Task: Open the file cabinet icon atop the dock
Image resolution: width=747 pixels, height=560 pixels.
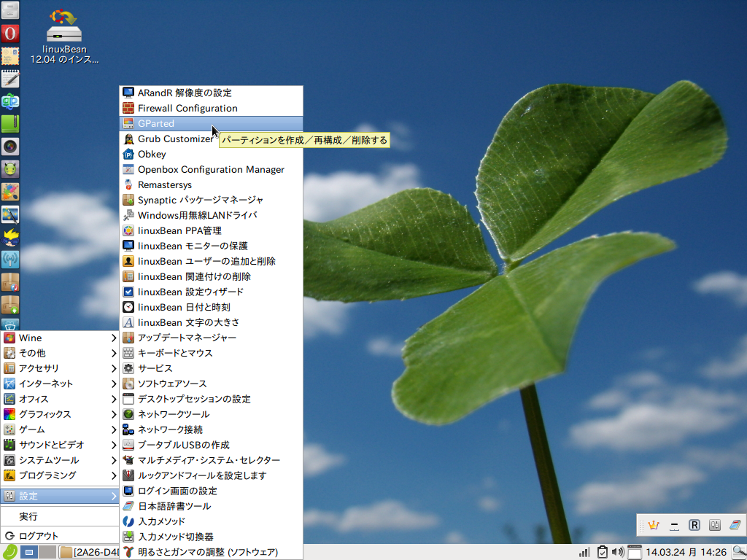Action: 10,10
